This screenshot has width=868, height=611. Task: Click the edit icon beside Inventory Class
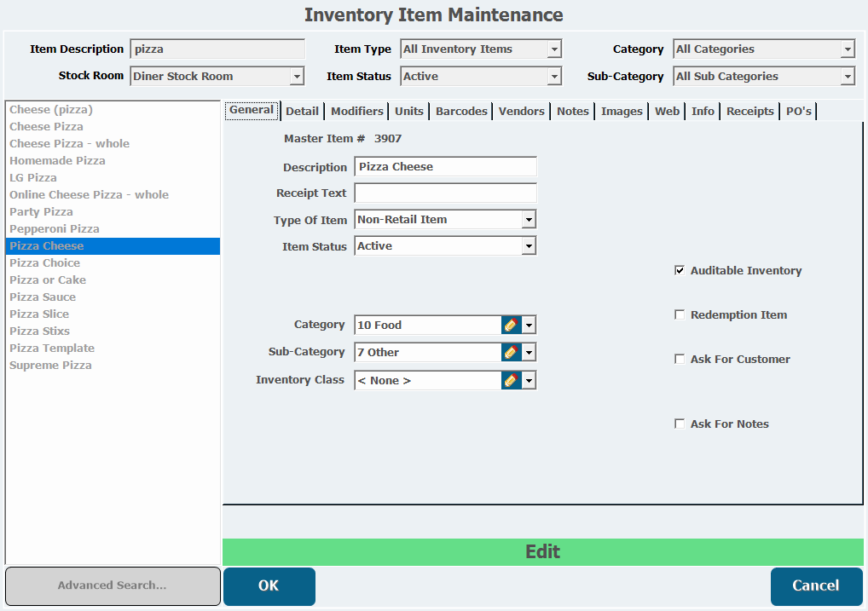(511, 380)
